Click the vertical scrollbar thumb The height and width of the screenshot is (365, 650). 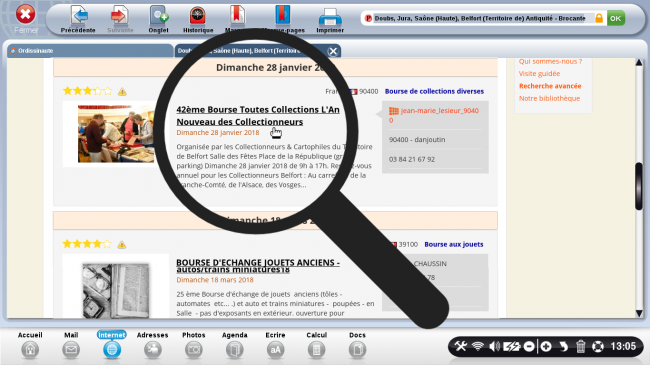click(639, 186)
